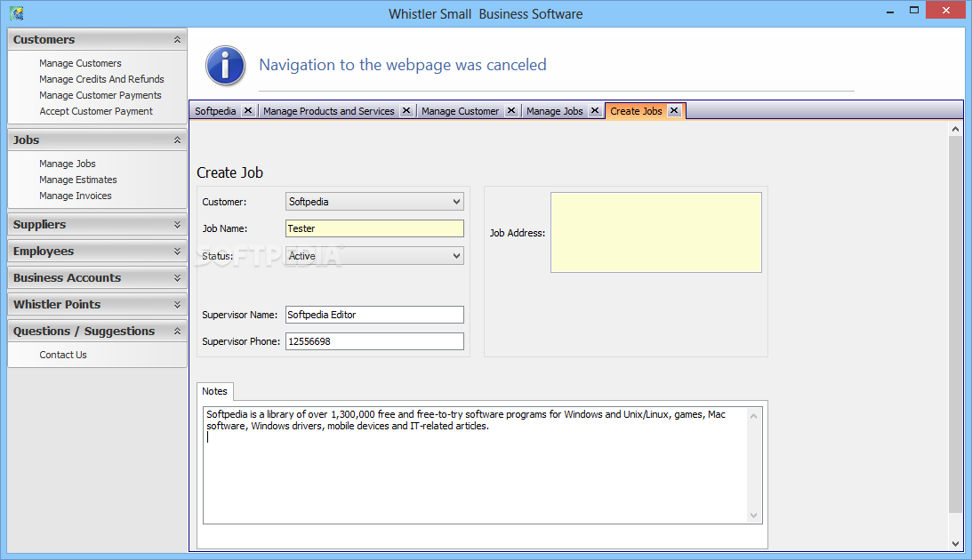
Task: Click the main panel scrollbar down arrow
Action: pyautogui.click(x=955, y=544)
